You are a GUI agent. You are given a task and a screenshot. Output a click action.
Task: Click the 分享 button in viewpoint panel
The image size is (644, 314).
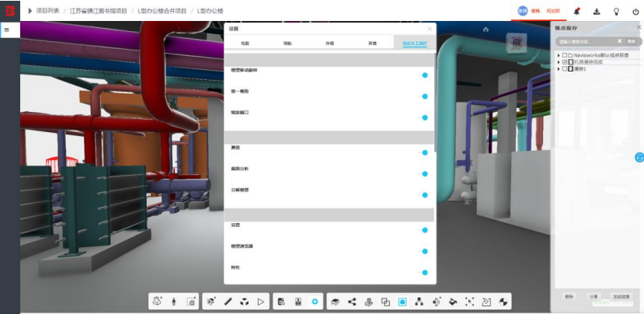tap(593, 296)
